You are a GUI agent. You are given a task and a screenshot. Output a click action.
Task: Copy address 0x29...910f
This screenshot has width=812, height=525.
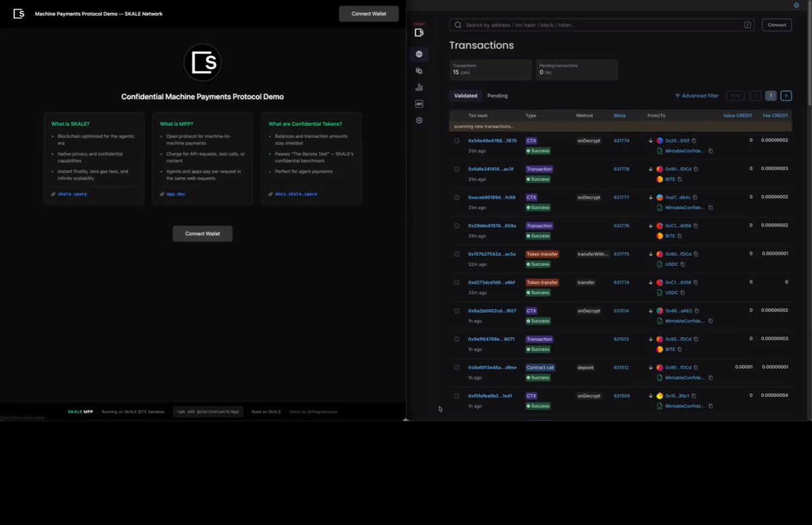694,141
